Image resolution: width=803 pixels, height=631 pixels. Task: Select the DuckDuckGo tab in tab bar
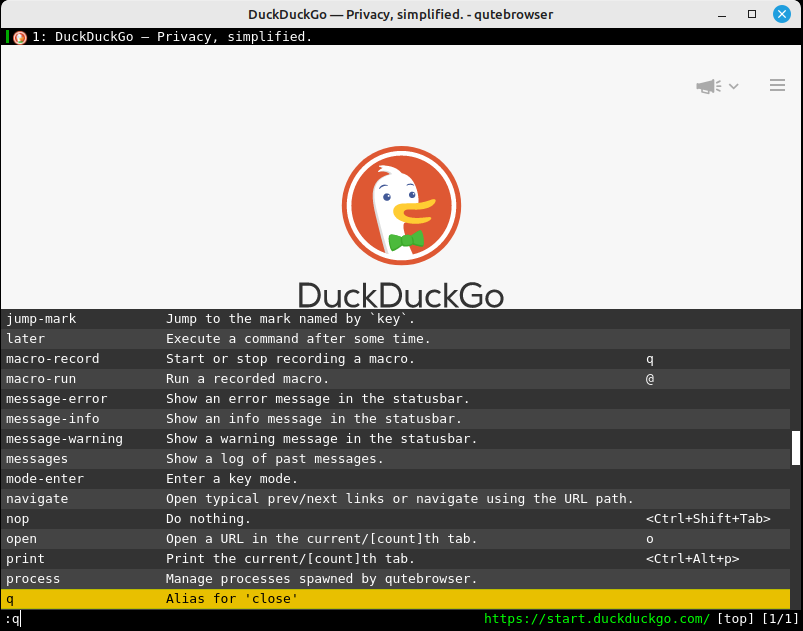click(x=401, y=37)
